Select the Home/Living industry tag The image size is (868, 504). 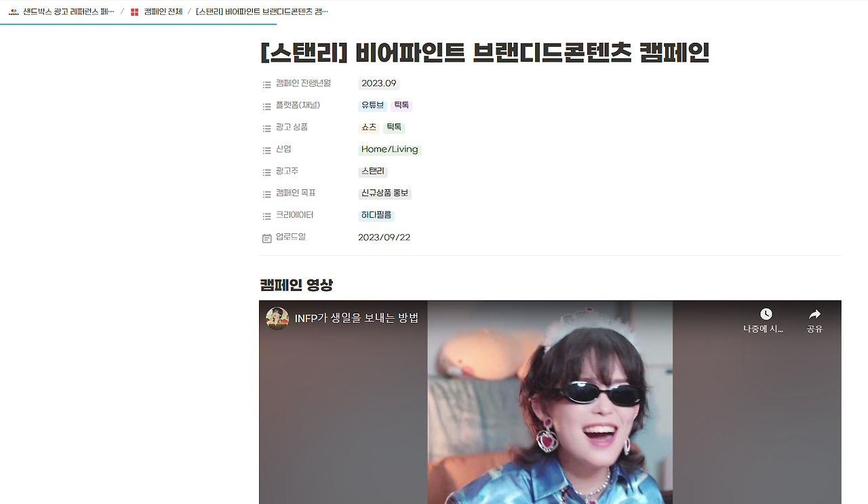pos(390,149)
